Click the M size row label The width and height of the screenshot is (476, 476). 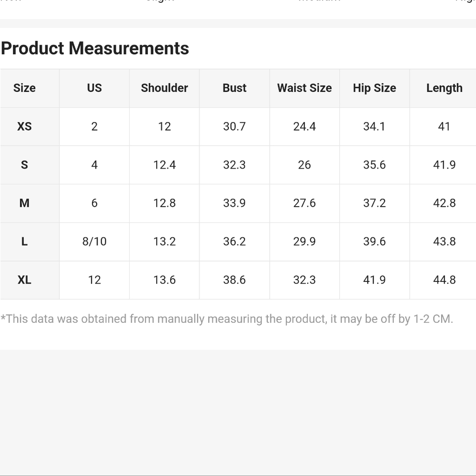point(24,203)
